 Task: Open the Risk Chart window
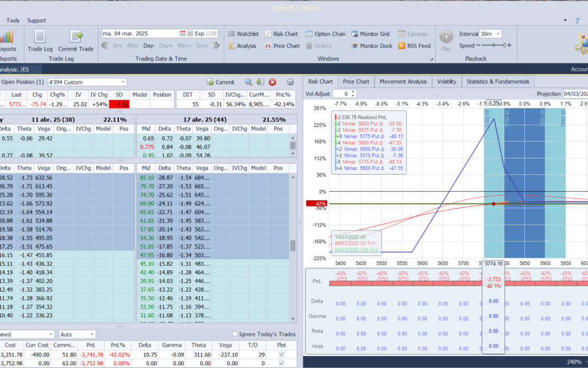[281, 34]
